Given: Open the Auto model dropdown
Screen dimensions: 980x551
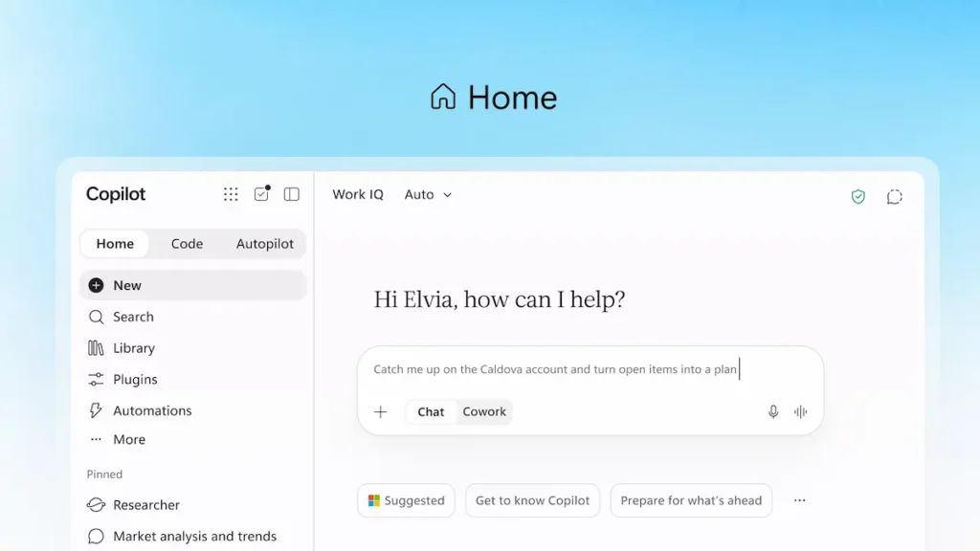Looking at the screenshot, I should tap(428, 195).
